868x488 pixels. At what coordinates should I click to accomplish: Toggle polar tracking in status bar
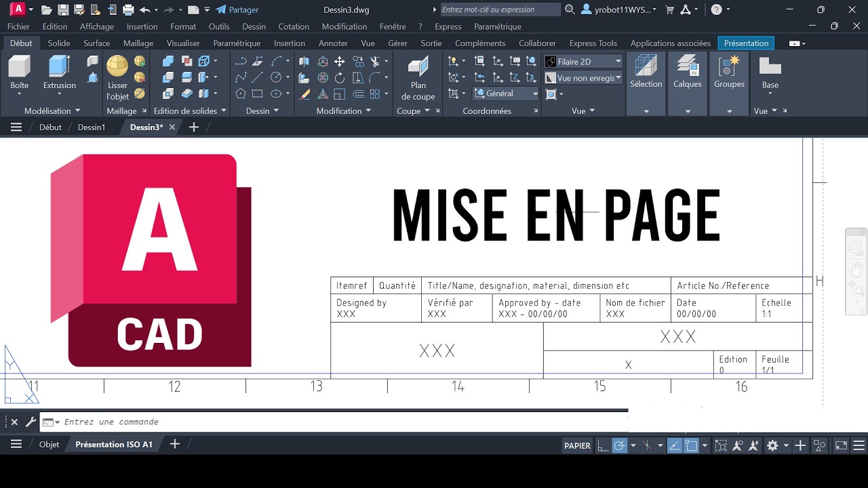(619, 445)
